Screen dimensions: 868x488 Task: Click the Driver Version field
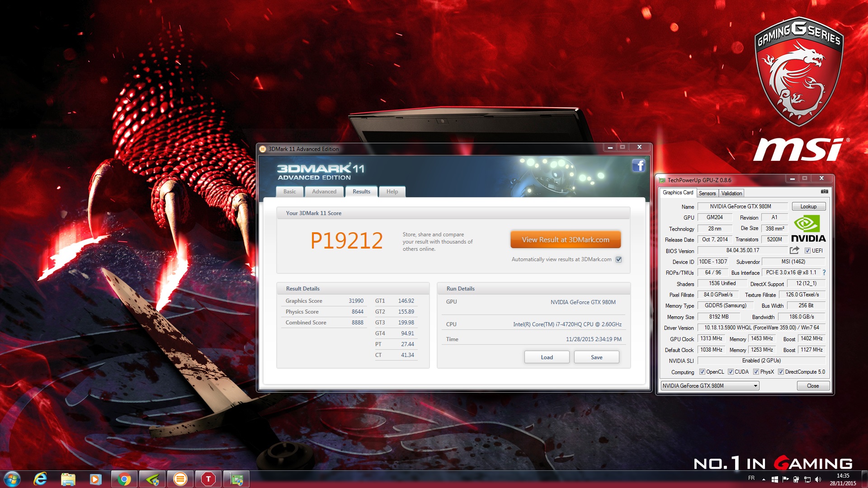762,328
